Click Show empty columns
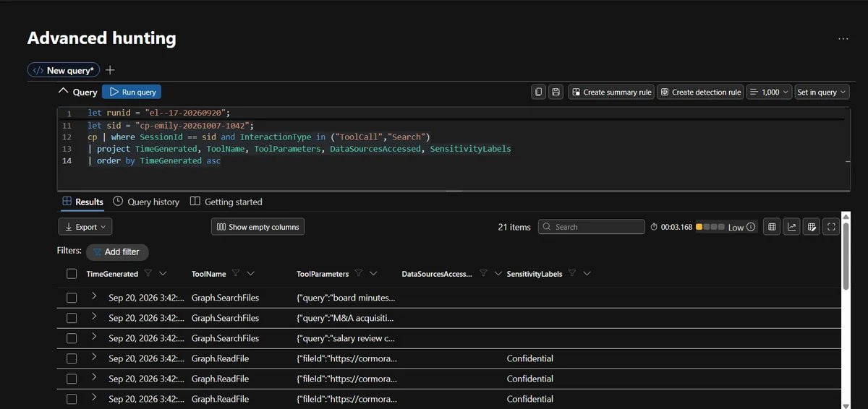868x409 pixels. (258, 227)
